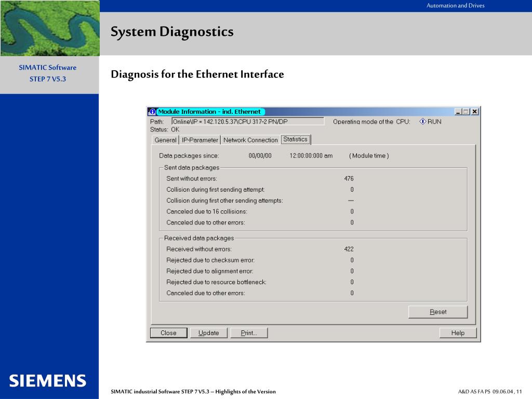This screenshot has width=532, height=399.
Task: Click the 'Sent data packages' group title
Action: point(192,168)
